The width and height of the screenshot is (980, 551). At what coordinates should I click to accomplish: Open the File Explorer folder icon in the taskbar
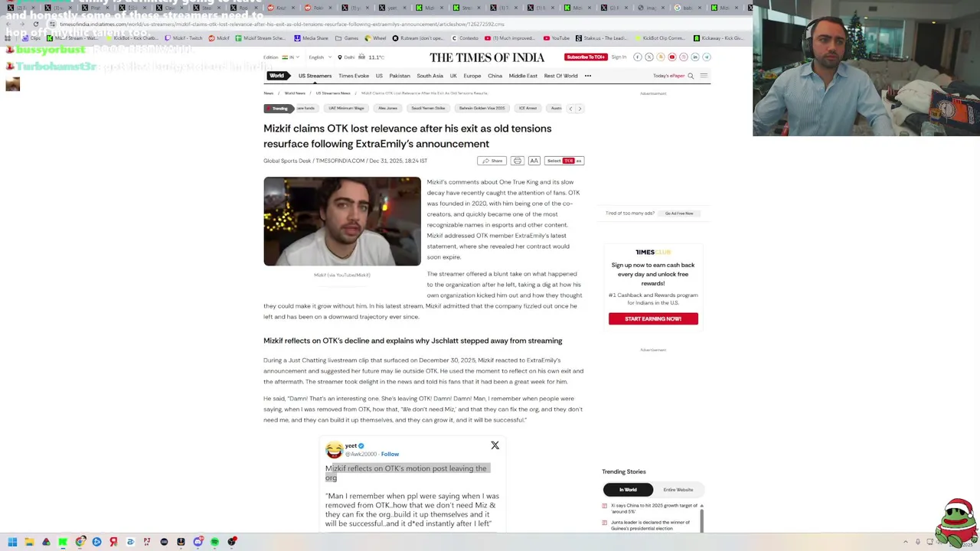[x=29, y=542]
